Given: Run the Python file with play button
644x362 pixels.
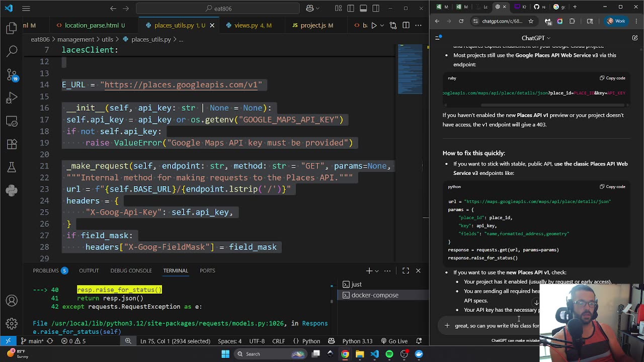Looking at the screenshot, I should click(x=374, y=25).
